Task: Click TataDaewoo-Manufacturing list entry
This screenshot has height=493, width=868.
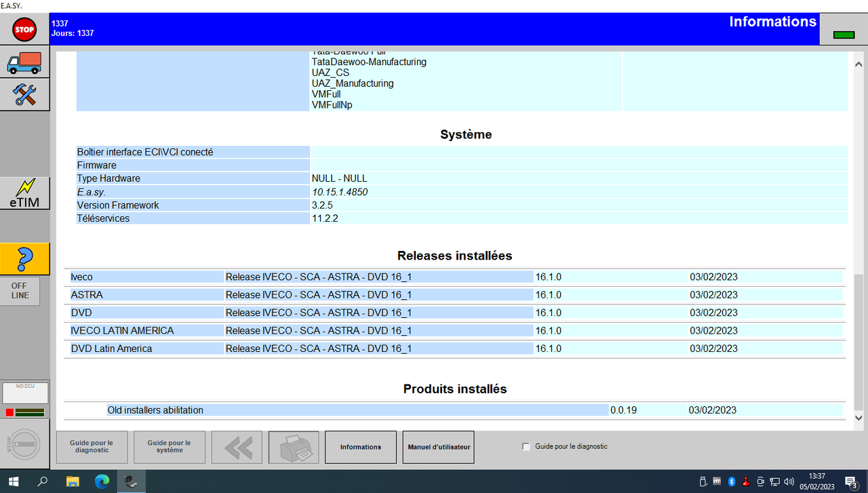Action: click(x=369, y=62)
